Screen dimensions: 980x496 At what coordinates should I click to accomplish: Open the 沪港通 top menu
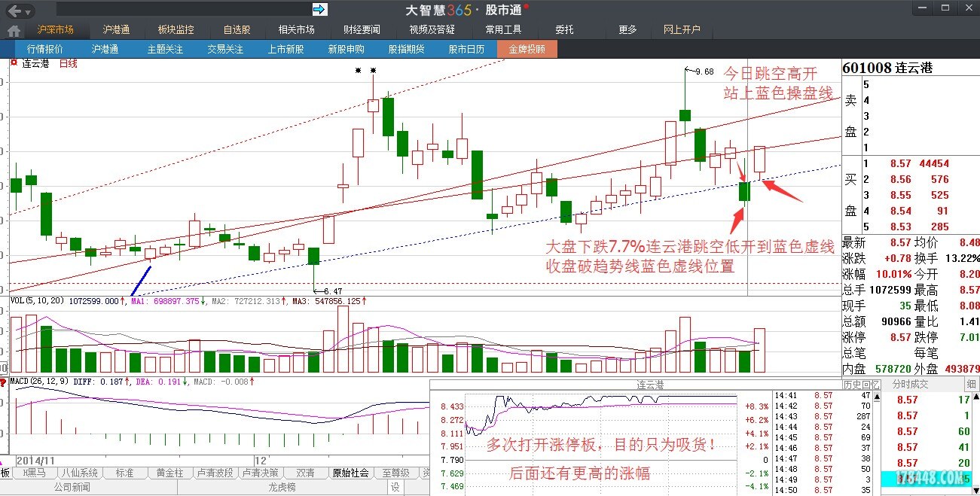click(116, 30)
